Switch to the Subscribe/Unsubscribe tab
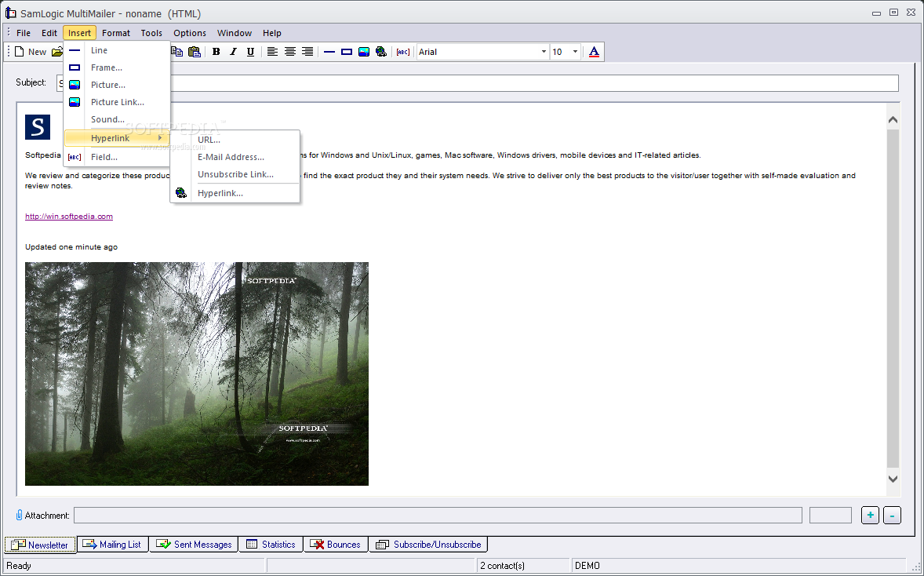Screen dimensions: 924x576 tap(429, 545)
